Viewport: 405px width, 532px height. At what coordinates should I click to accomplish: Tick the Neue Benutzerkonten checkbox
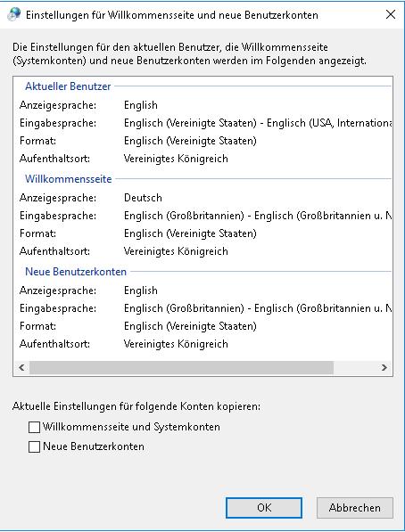[x=34, y=446]
